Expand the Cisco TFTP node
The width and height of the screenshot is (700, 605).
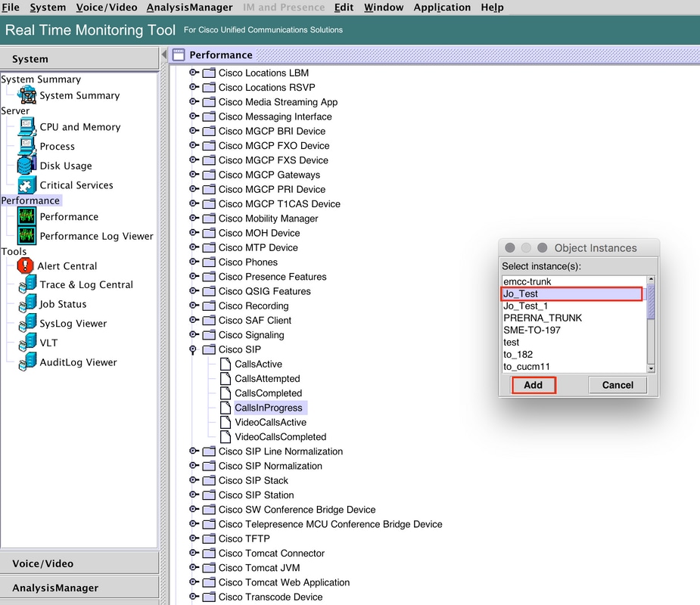pyautogui.click(x=194, y=538)
